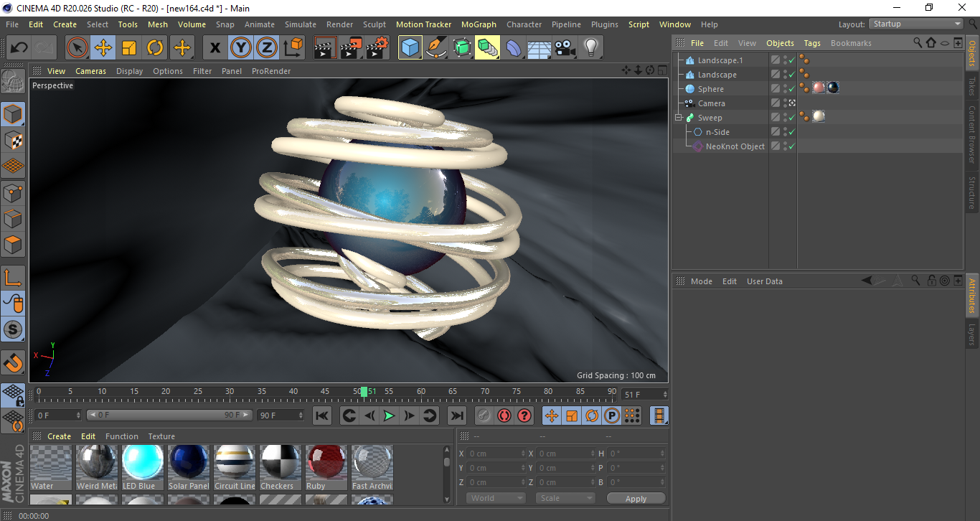980x521 pixels.
Task: Add a Camera object icon
Action: 565,48
